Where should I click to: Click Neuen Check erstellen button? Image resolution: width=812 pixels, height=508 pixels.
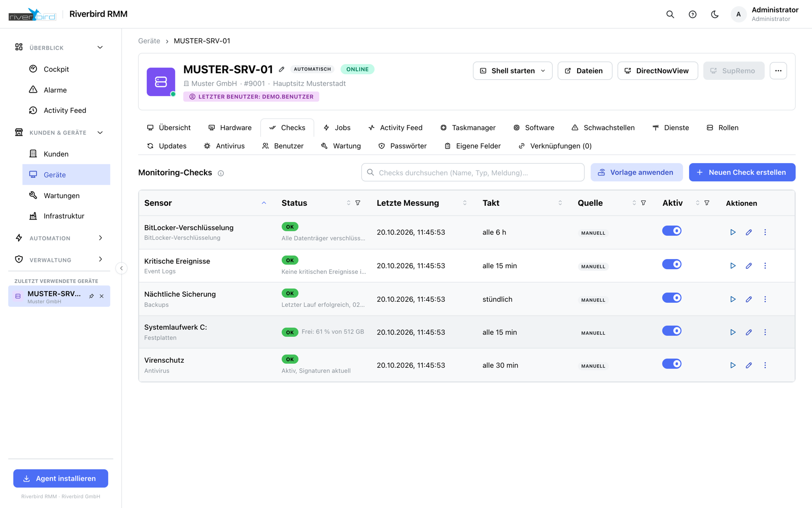click(742, 172)
